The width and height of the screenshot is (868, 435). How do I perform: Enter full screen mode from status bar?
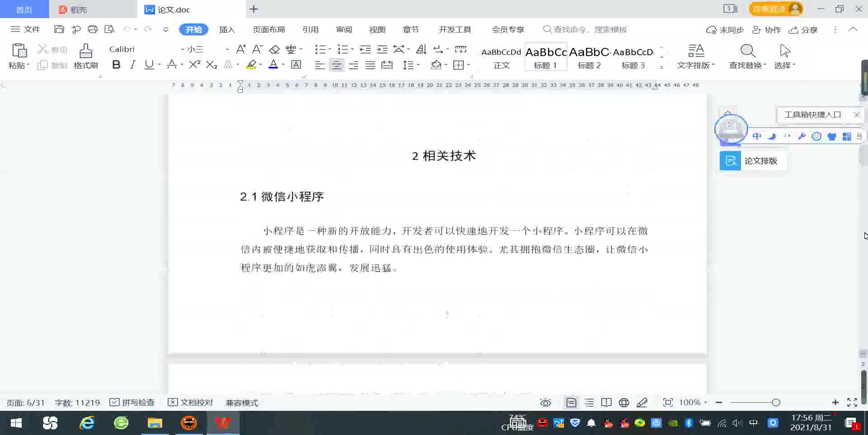(852, 402)
